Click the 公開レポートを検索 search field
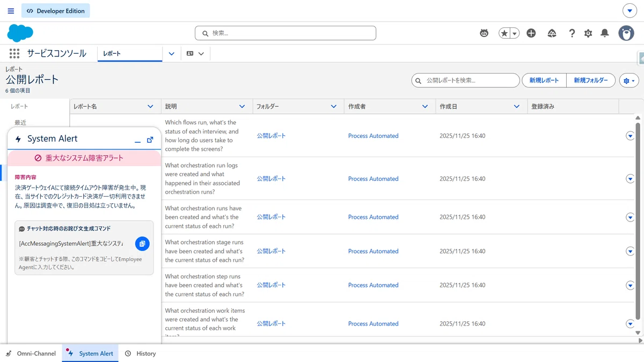The height and width of the screenshot is (362, 644). click(465, 80)
